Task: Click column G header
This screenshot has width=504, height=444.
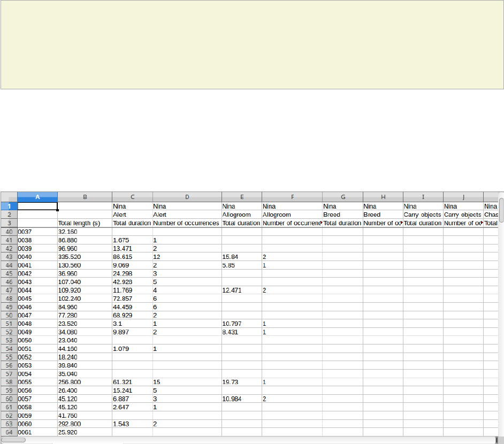Action: pyautogui.click(x=342, y=197)
